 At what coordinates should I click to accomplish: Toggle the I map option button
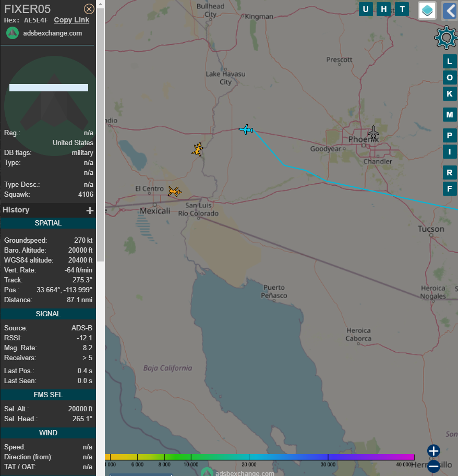coord(450,151)
